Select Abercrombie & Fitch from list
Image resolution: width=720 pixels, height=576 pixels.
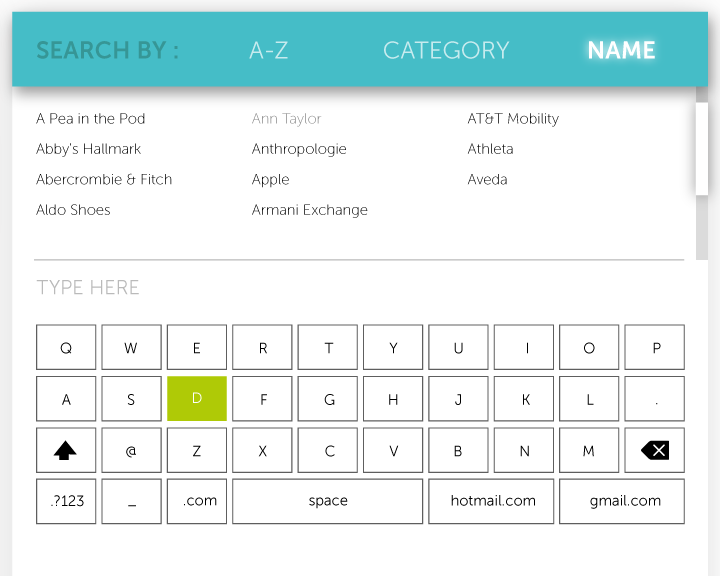104,179
